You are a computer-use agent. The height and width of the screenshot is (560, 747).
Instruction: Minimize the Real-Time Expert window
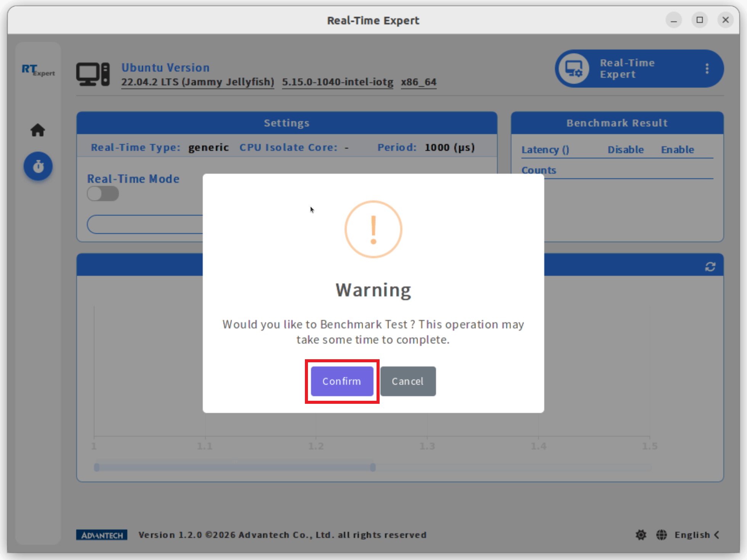(x=674, y=20)
